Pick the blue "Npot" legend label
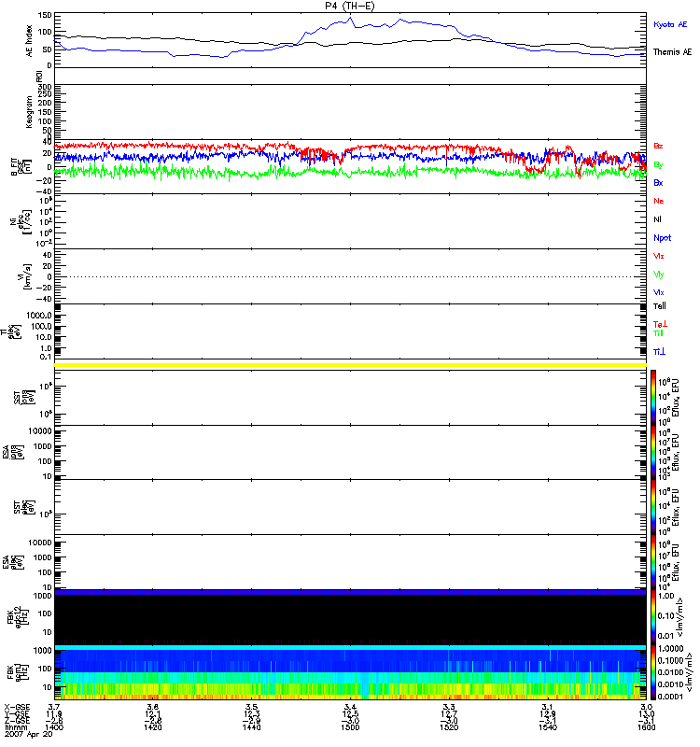Viewport: 700px width, 747px height. coord(663,238)
